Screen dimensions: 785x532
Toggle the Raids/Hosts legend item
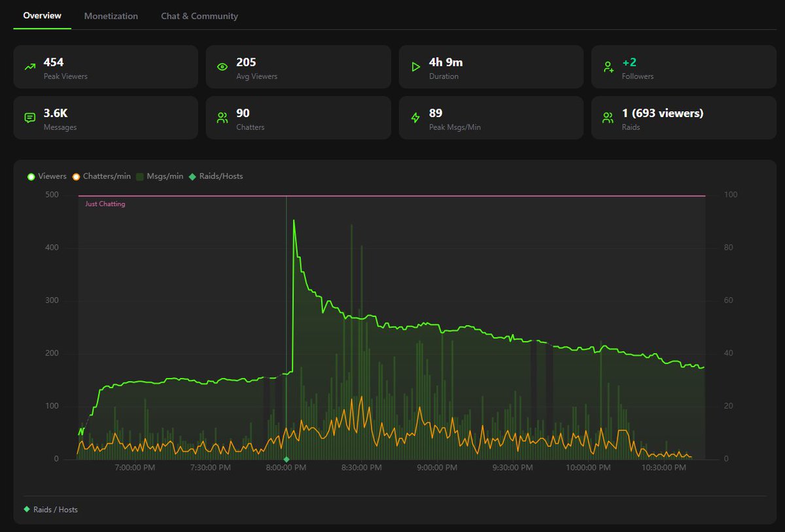[216, 176]
